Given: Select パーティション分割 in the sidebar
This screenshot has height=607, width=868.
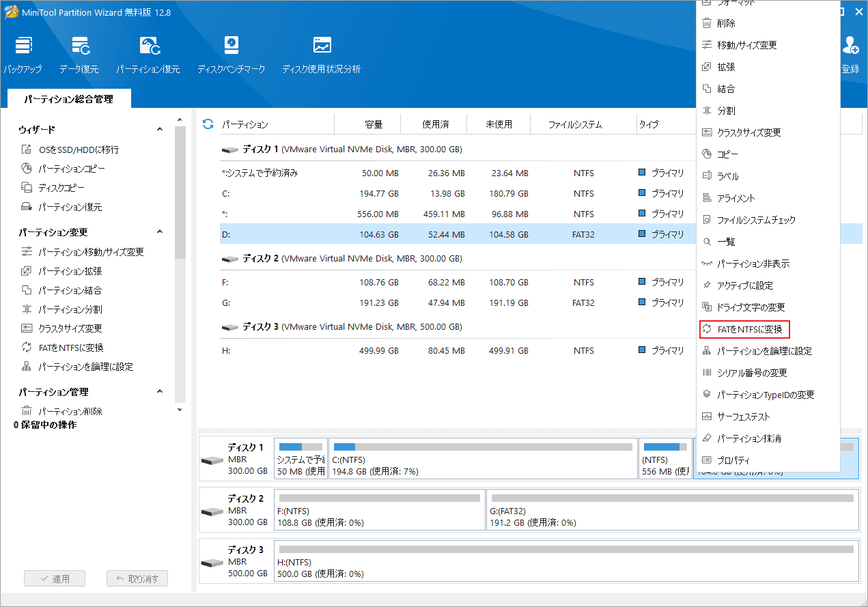Looking at the screenshot, I should click(61, 309).
